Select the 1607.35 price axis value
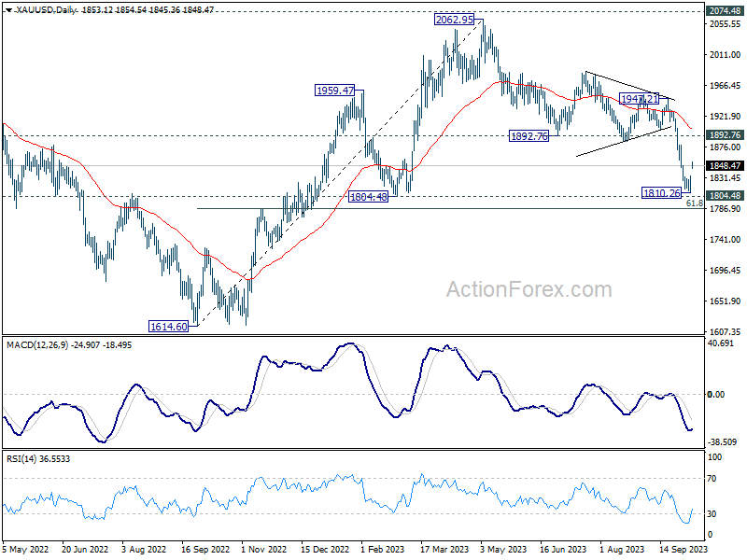747x560 pixels. click(725, 332)
